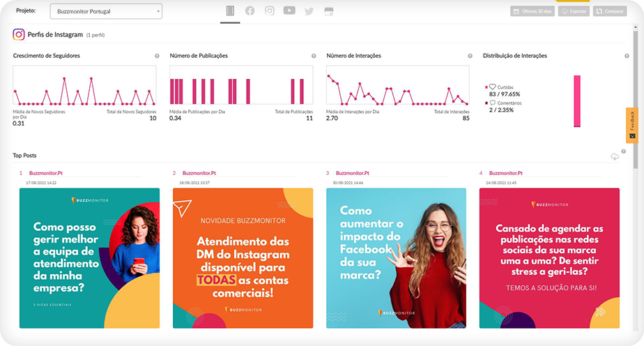The image size is (644, 346).
Task: Click the post date '17/08/2021 14:22'
Action: coord(41,183)
